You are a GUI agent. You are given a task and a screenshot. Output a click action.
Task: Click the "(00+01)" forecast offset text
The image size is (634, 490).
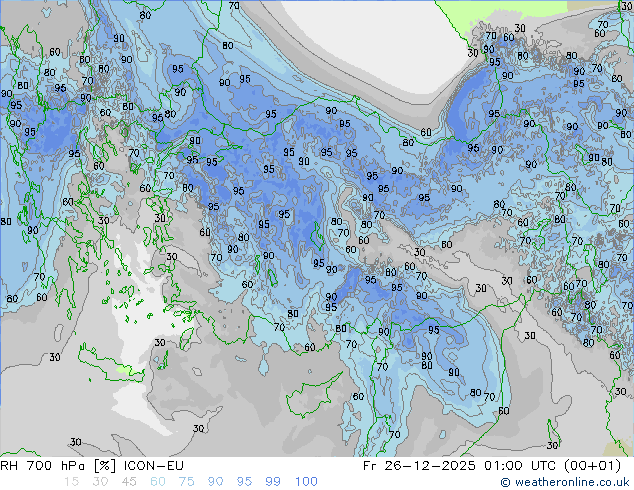[594, 466]
